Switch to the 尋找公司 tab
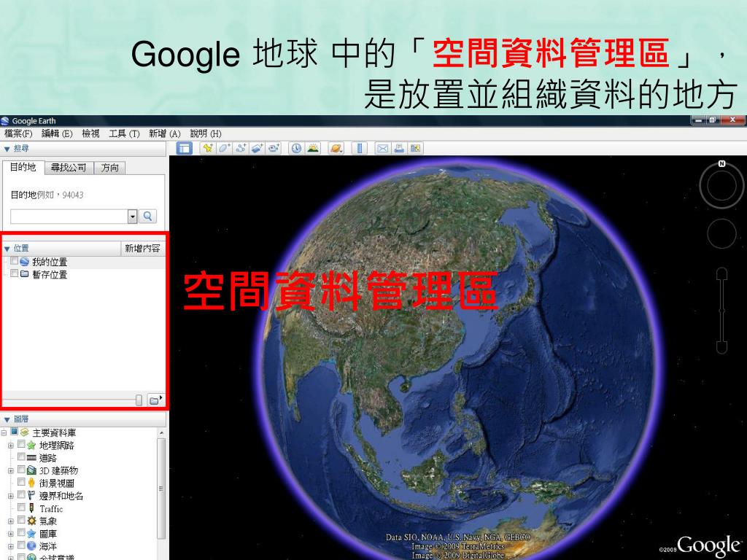Screen dimensions: 747x560 pos(69,168)
